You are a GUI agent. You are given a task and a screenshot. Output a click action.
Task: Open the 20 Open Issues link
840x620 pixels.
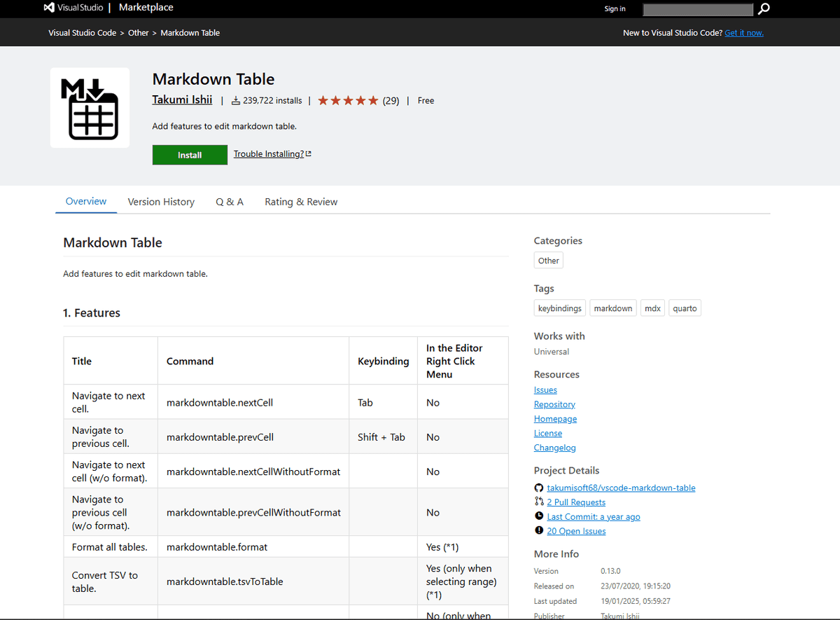(x=576, y=531)
